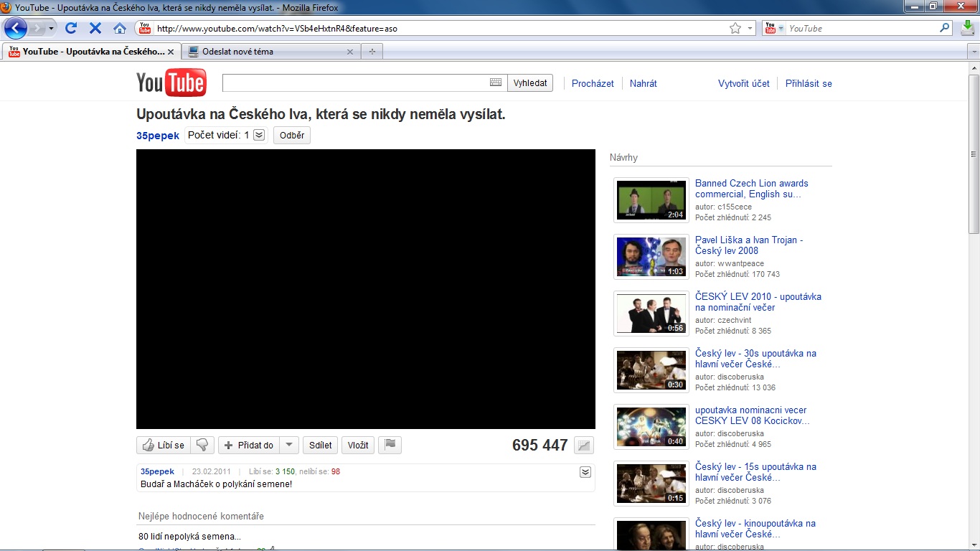Click the YouTube logo
Viewport: 980px width, 551px height.
tap(171, 83)
